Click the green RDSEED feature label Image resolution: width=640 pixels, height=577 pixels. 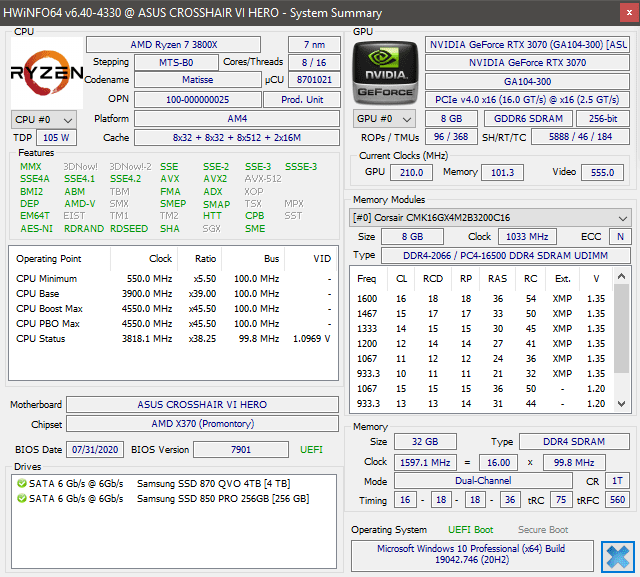point(129,229)
